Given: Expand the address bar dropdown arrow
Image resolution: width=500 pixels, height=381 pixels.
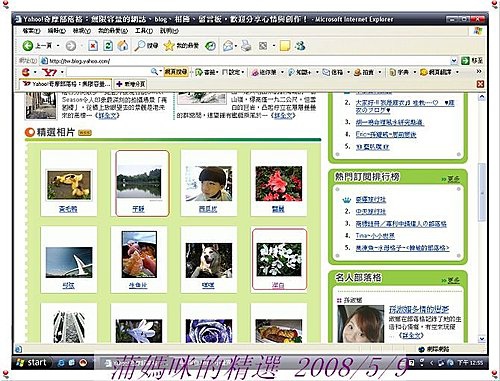Looking at the screenshot, I should coord(454,61).
